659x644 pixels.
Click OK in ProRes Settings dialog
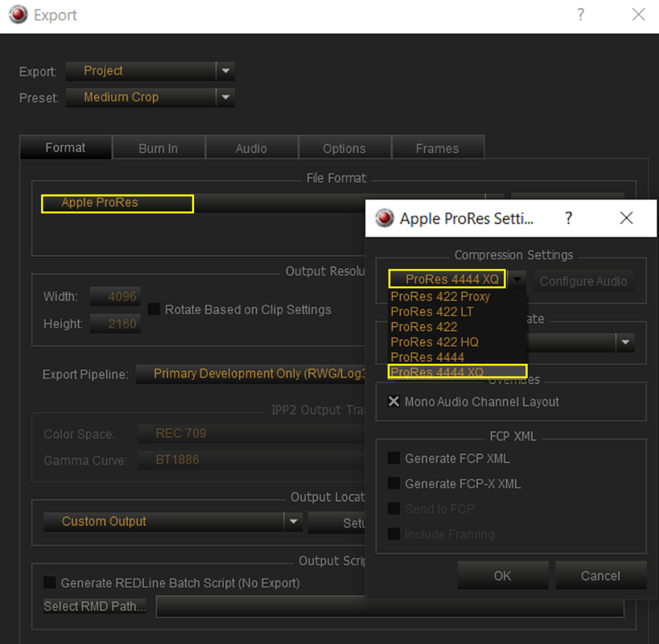[503, 576]
